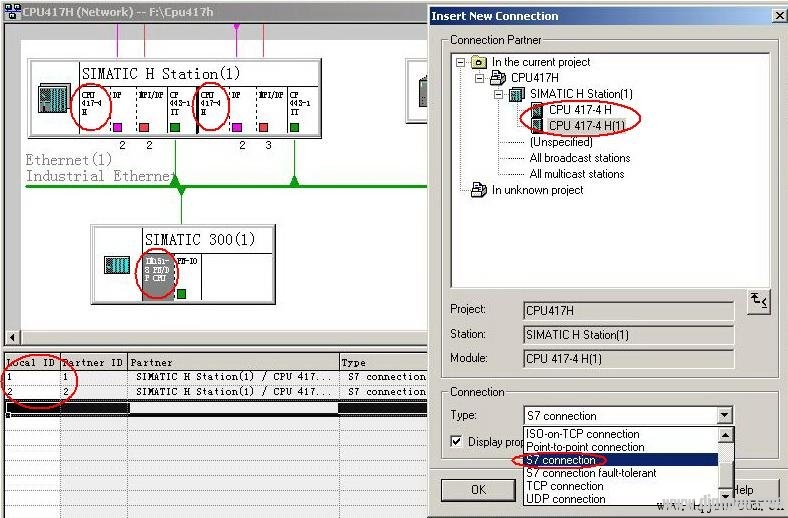Click the CPU417H project icon in tree

pyautogui.click(x=498, y=78)
